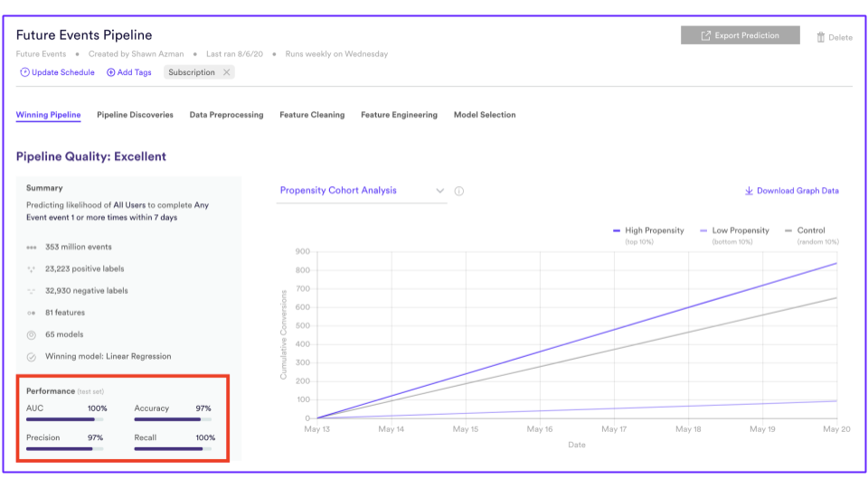Remove the Subscription tag with its X
The height and width of the screenshot is (488, 868).
[x=226, y=72]
